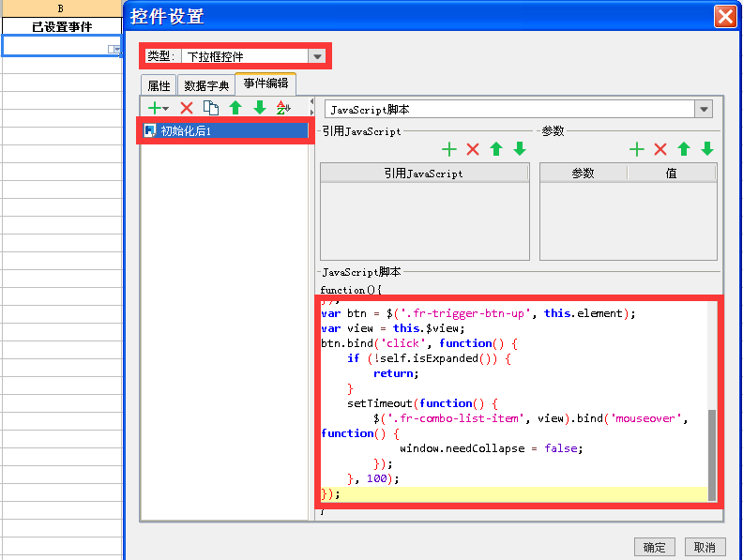Switch to the 属性 tab
Viewport: 743px width, 560px height.
(x=159, y=85)
